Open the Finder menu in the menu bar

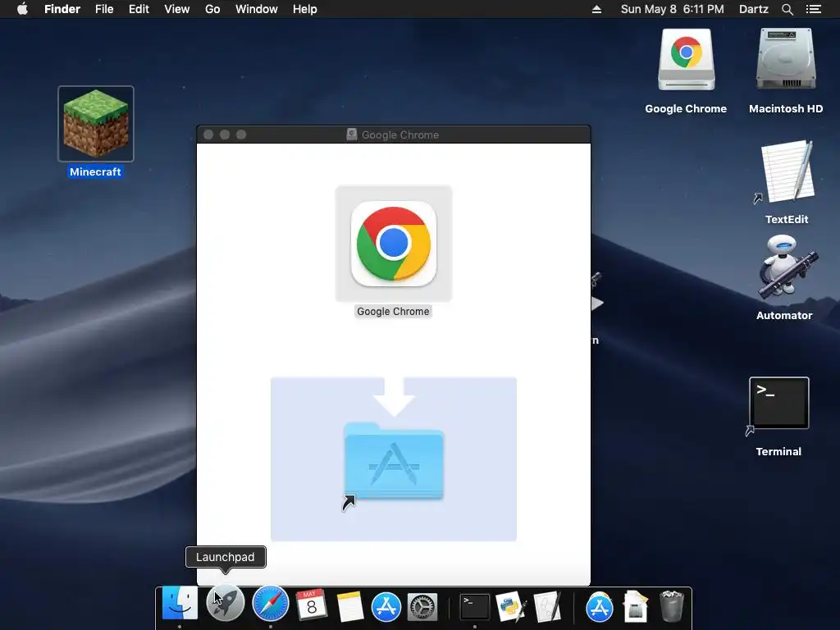point(62,9)
